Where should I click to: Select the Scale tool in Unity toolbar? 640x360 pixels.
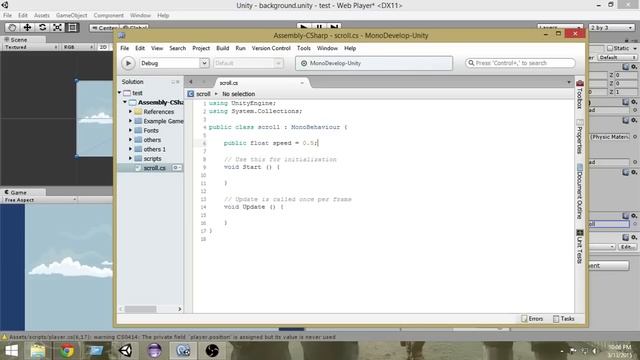click(58, 27)
